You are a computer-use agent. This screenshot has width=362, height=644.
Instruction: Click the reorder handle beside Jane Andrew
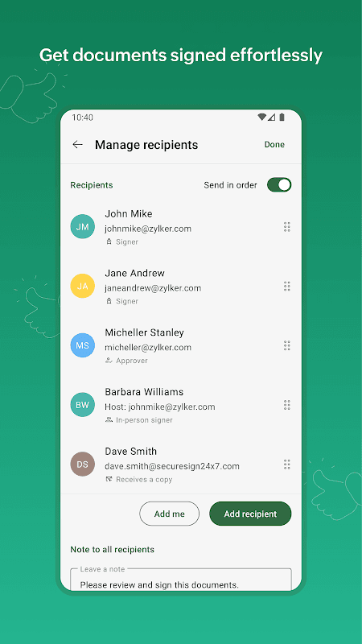(x=287, y=287)
